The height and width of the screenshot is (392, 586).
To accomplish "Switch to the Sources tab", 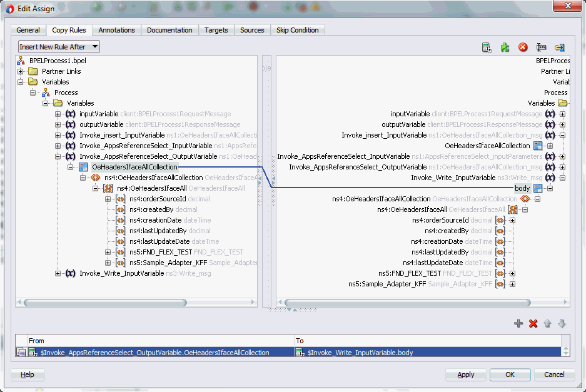I will [x=252, y=30].
